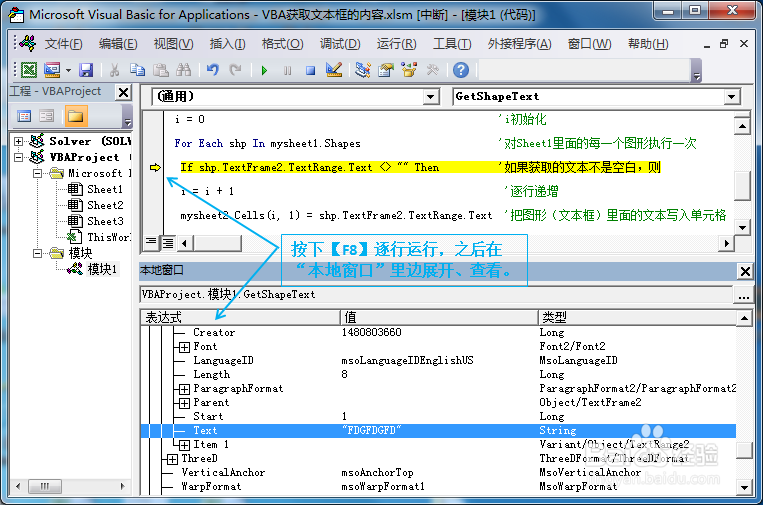763x505 pixels.
Task: Switch to Procedure View button below code
Action: point(151,242)
